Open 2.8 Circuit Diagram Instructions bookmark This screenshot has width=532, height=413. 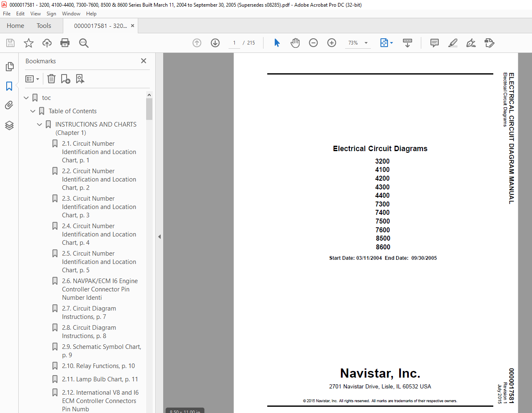coord(89,332)
